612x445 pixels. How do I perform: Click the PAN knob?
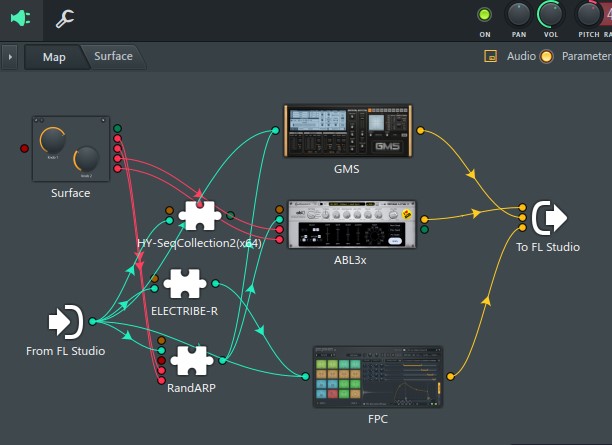point(518,14)
